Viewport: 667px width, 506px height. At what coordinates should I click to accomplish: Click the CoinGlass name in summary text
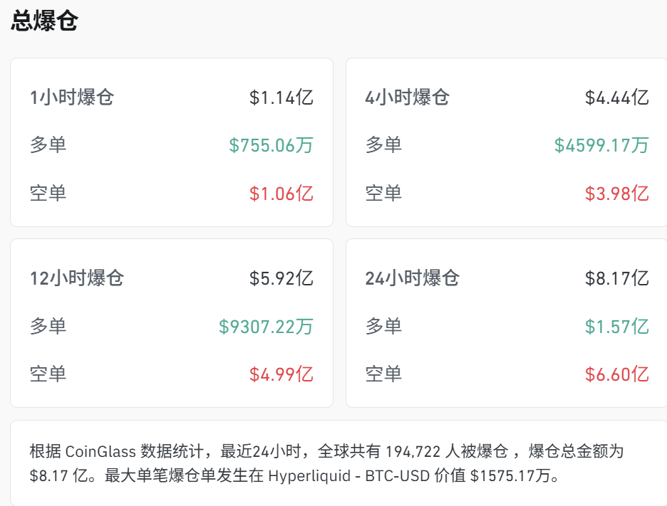(x=100, y=452)
